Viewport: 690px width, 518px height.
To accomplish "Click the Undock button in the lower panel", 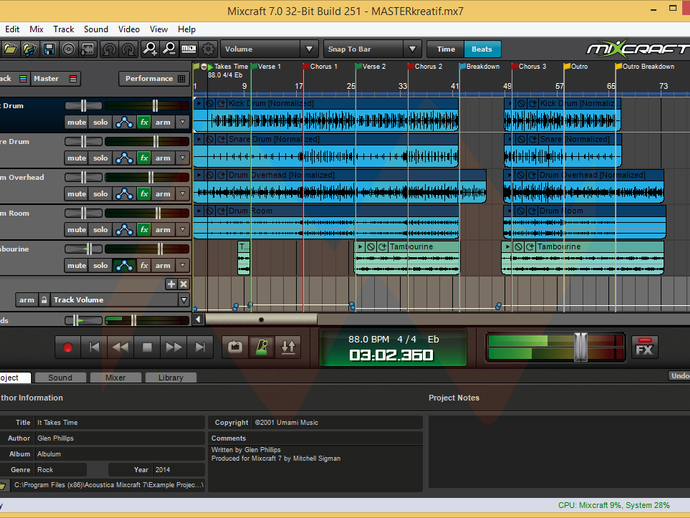I will (x=679, y=376).
